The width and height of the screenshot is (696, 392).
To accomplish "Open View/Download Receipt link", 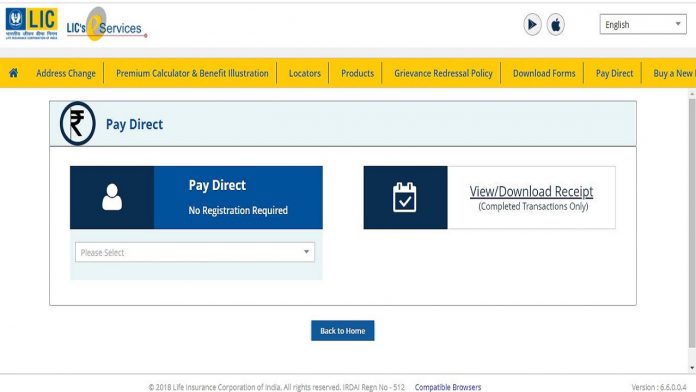I will [531, 191].
